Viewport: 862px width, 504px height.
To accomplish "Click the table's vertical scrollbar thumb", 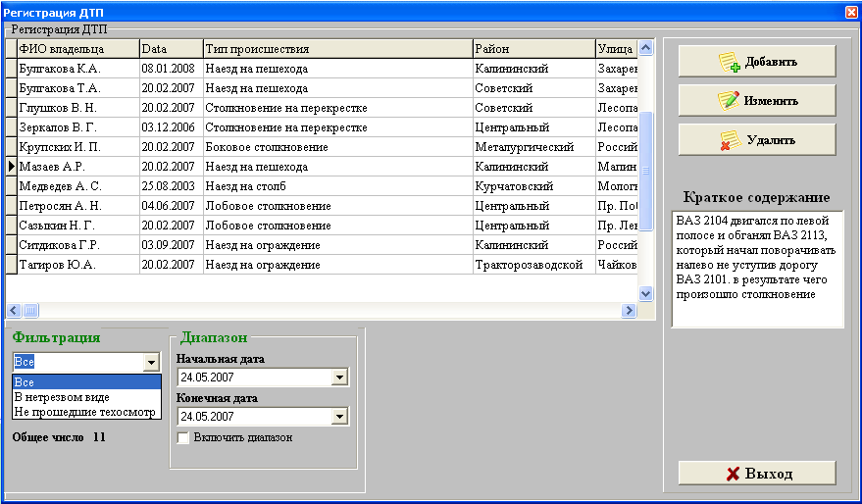I will coord(646,171).
